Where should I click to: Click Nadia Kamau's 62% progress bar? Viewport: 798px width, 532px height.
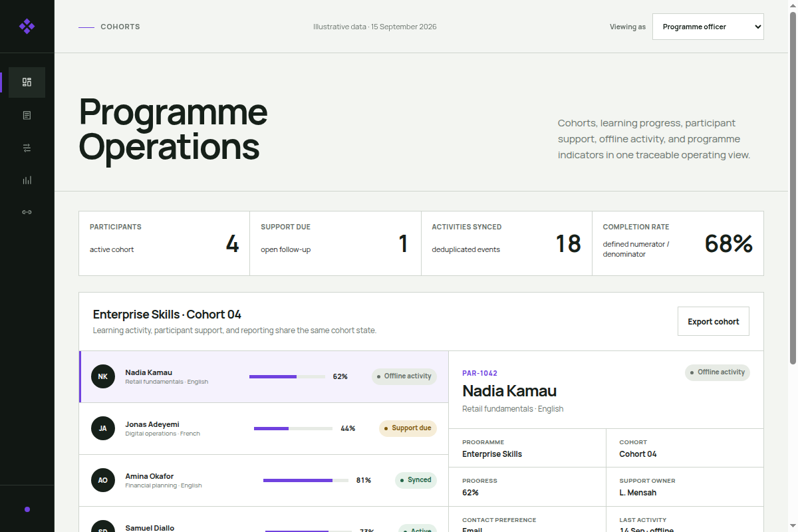[x=288, y=376]
